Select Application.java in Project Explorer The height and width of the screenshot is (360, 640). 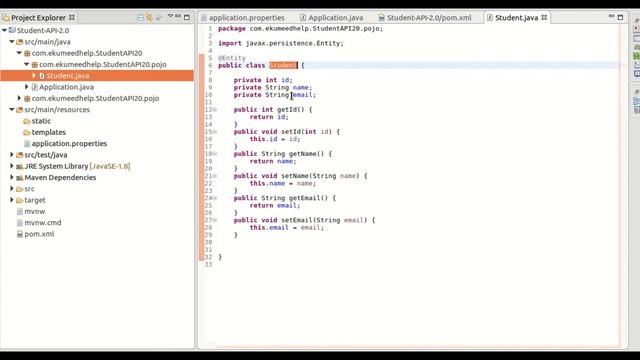tap(66, 87)
